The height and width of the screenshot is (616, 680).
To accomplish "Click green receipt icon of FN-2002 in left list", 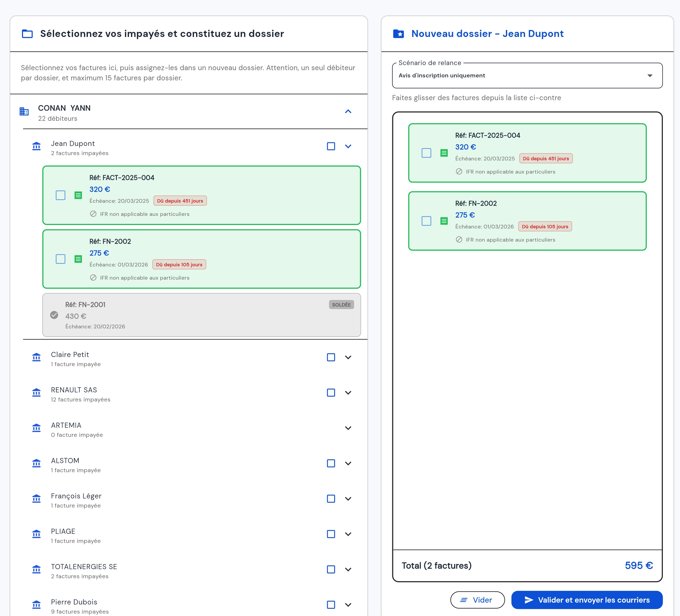I will (78, 259).
